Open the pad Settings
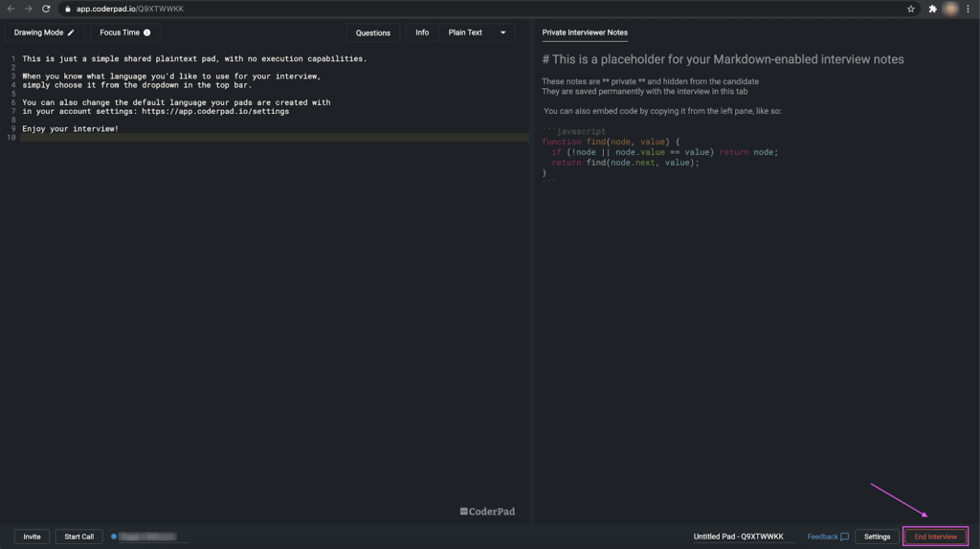The height and width of the screenshot is (549, 980). [x=877, y=537]
